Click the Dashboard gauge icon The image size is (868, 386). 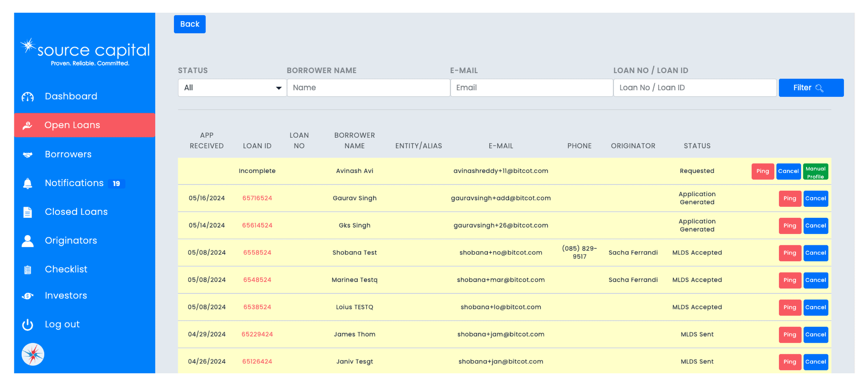tap(28, 97)
